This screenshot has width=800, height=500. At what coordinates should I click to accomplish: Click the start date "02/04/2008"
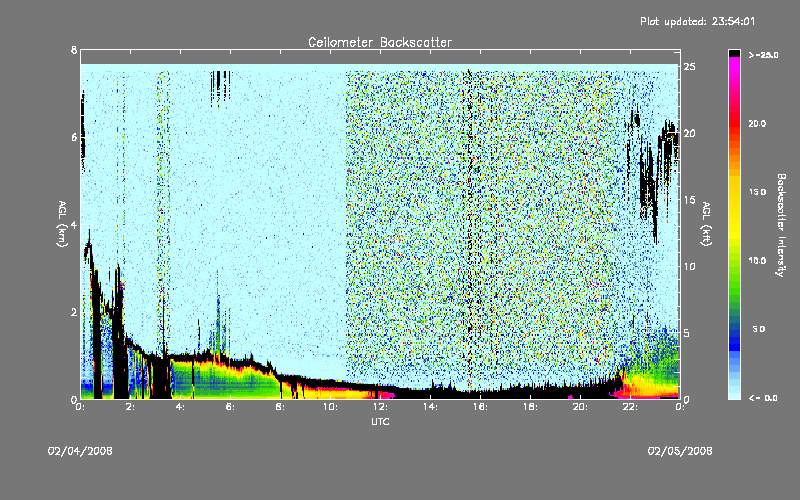(80, 451)
